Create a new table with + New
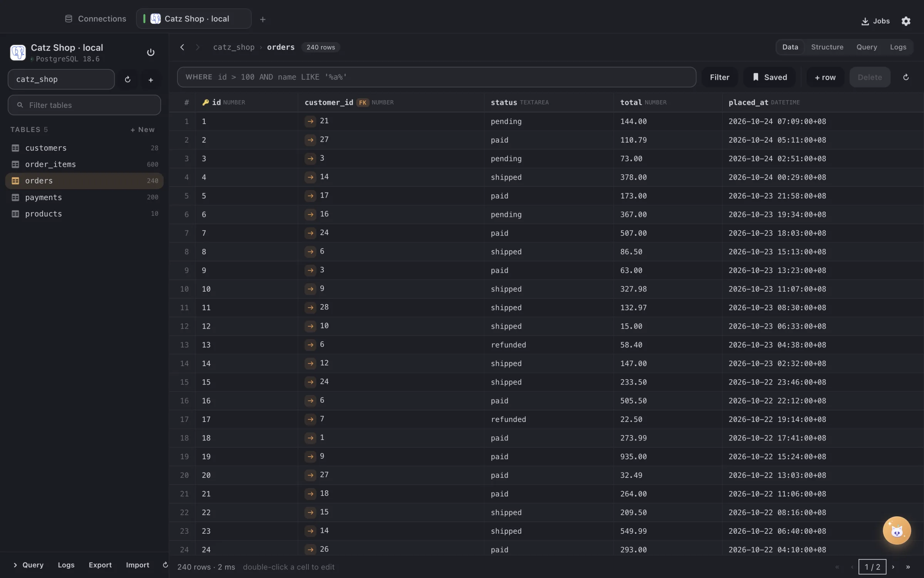 click(142, 130)
